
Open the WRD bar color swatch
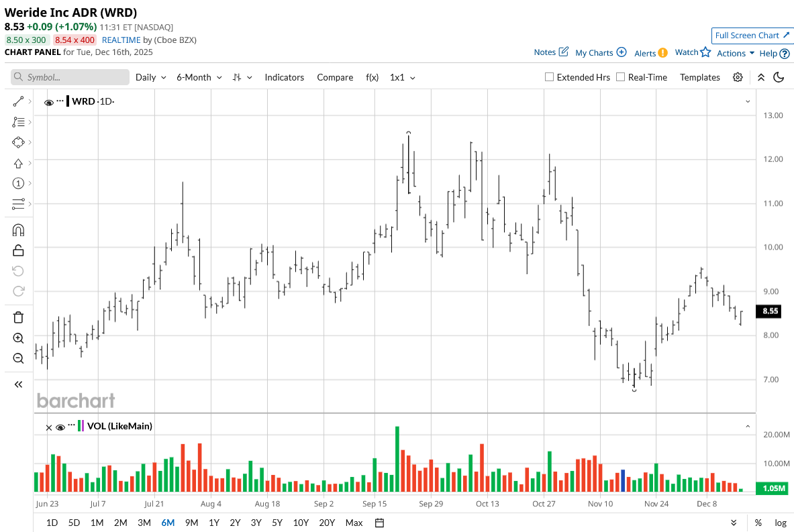68,101
